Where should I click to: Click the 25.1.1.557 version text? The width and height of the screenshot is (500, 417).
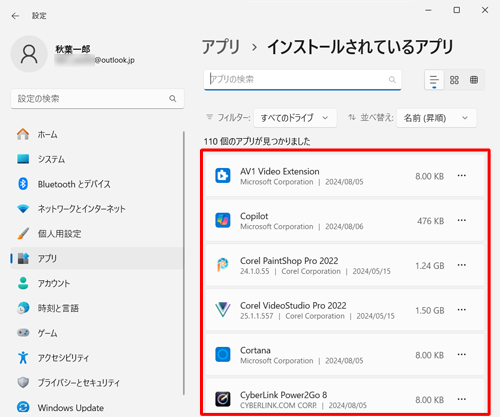(257, 316)
